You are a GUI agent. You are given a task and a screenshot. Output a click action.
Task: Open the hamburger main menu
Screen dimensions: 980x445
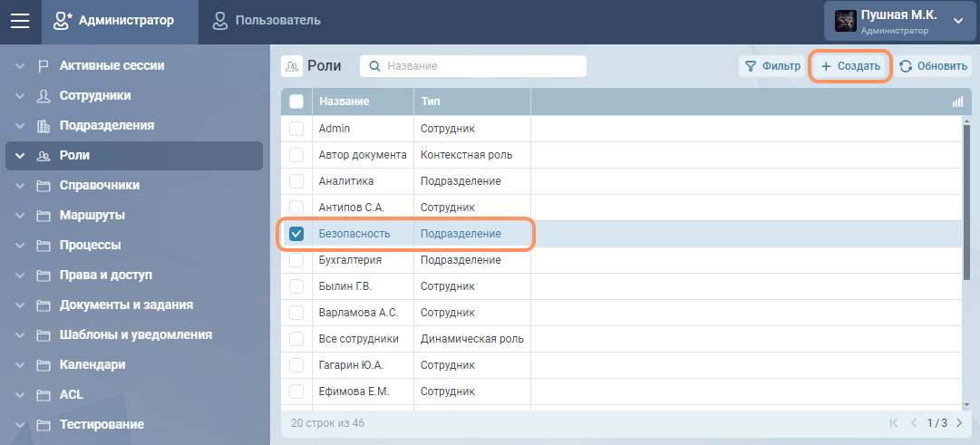(x=20, y=21)
